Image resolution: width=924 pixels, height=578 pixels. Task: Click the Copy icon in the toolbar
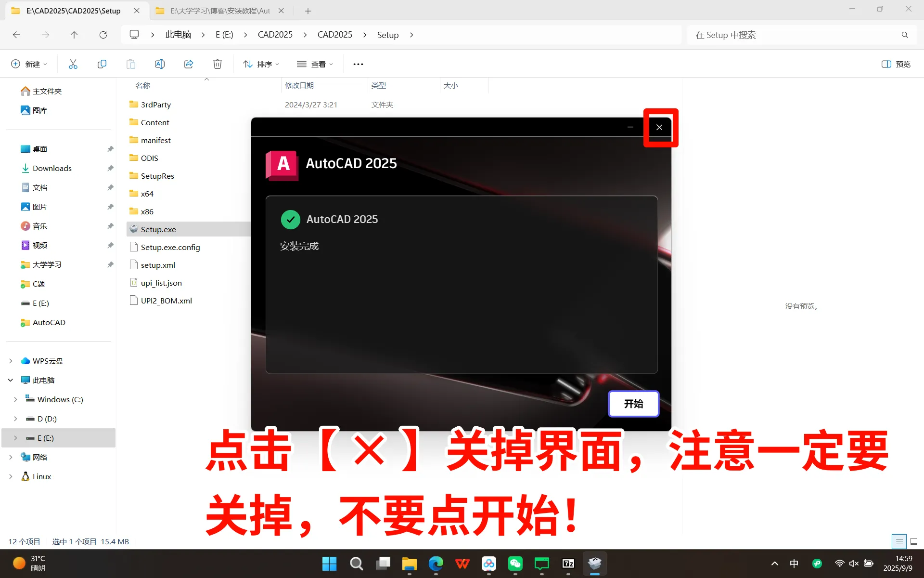102,64
